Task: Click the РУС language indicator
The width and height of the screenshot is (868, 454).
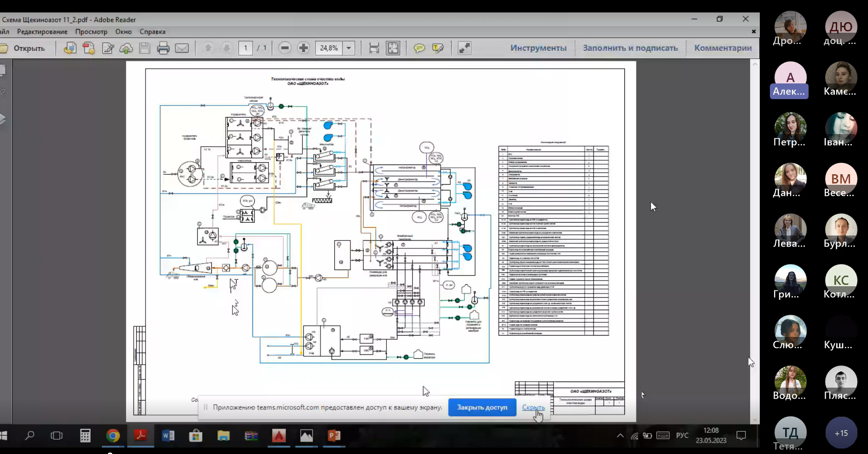Action: (682, 436)
